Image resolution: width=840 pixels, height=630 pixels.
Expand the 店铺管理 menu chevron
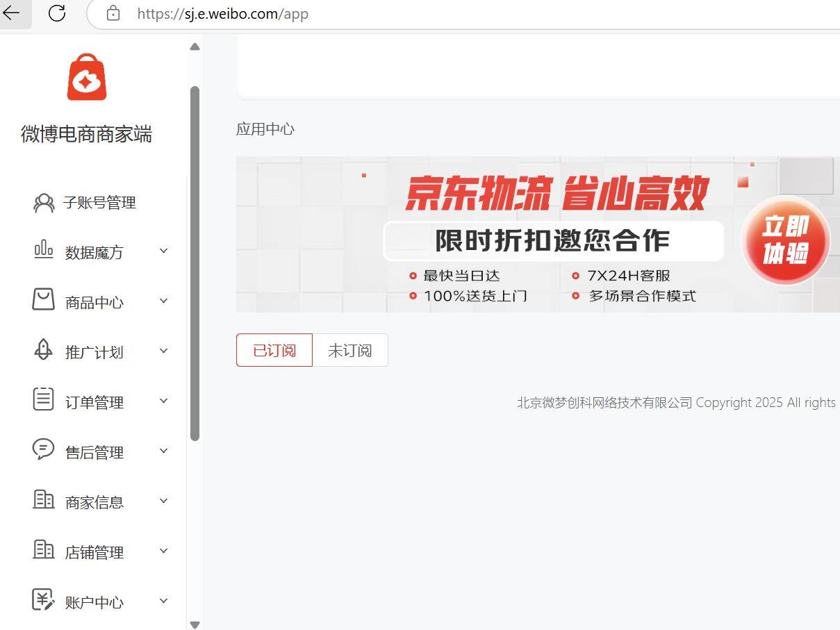164,551
